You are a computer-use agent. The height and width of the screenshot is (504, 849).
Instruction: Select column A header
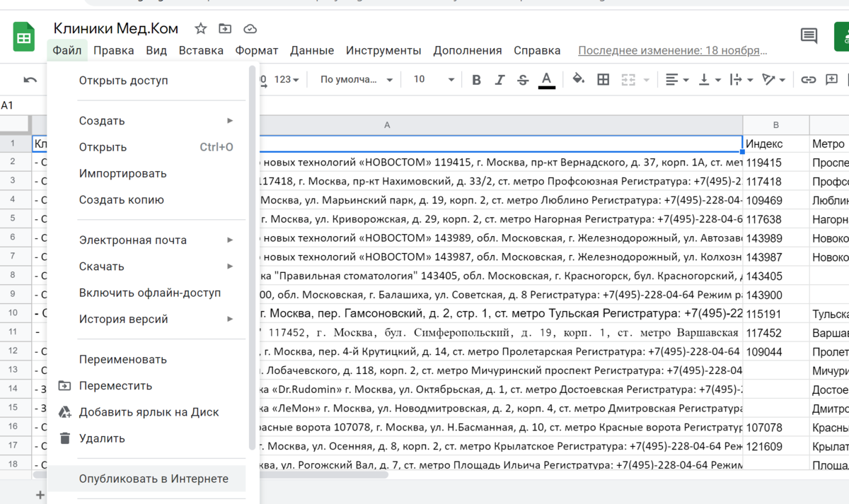click(387, 124)
